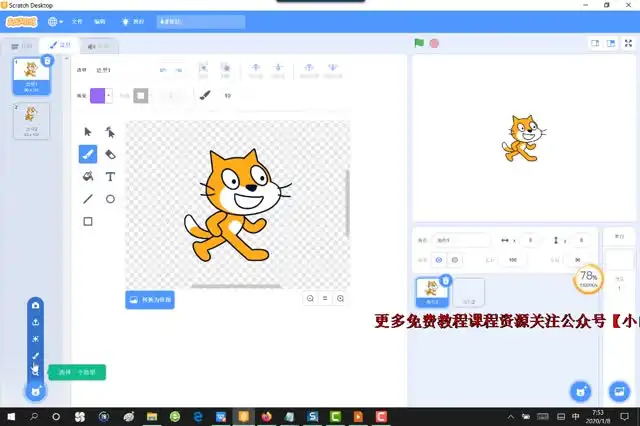Screen dimensions: 640x426
Task: Click the red stop button
Action: point(434,43)
